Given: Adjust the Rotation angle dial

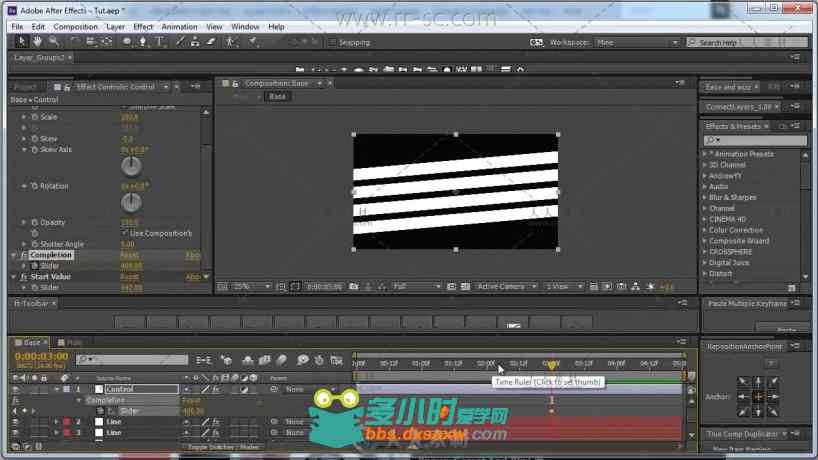Looking at the screenshot, I should [x=131, y=203].
